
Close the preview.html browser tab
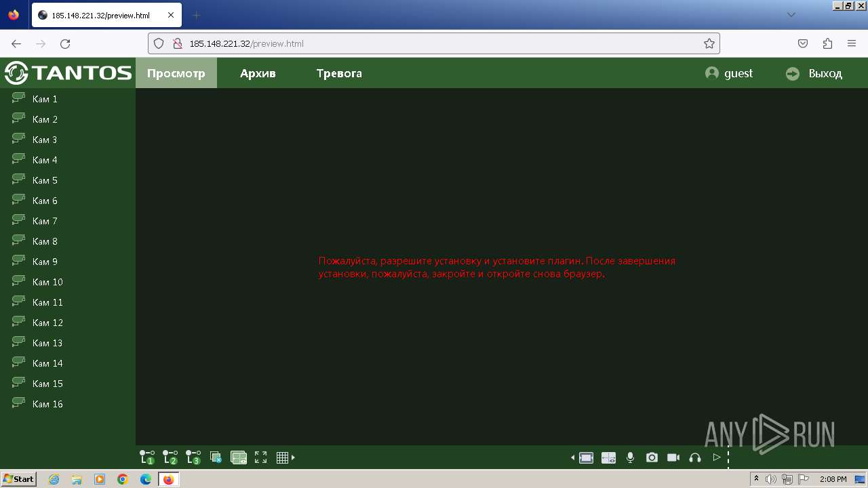pos(170,15)
